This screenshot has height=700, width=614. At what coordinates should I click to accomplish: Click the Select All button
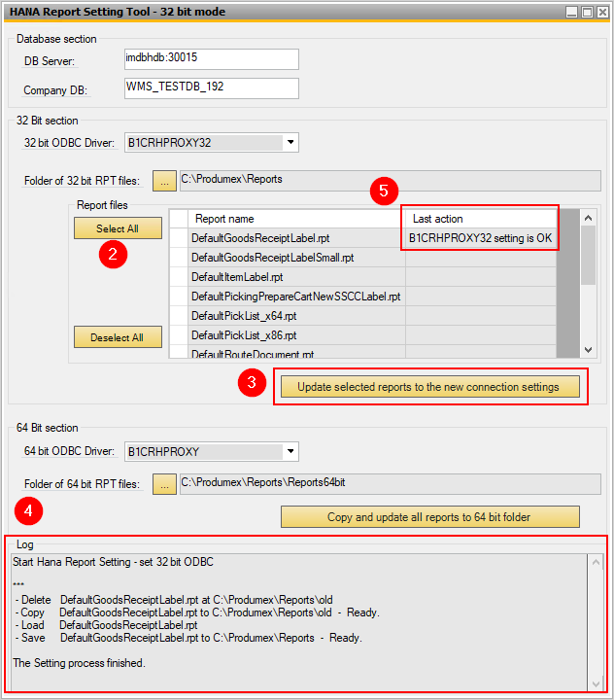click(118, 228)
